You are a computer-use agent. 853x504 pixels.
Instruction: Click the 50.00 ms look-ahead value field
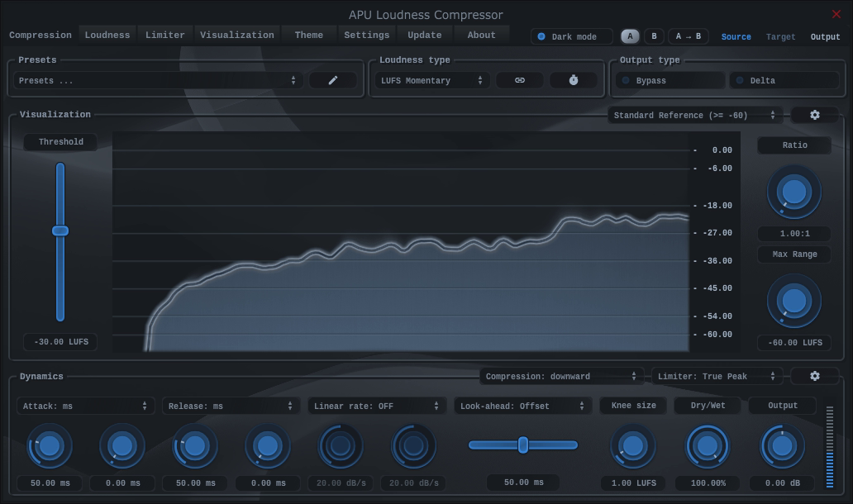pos(523,483)
